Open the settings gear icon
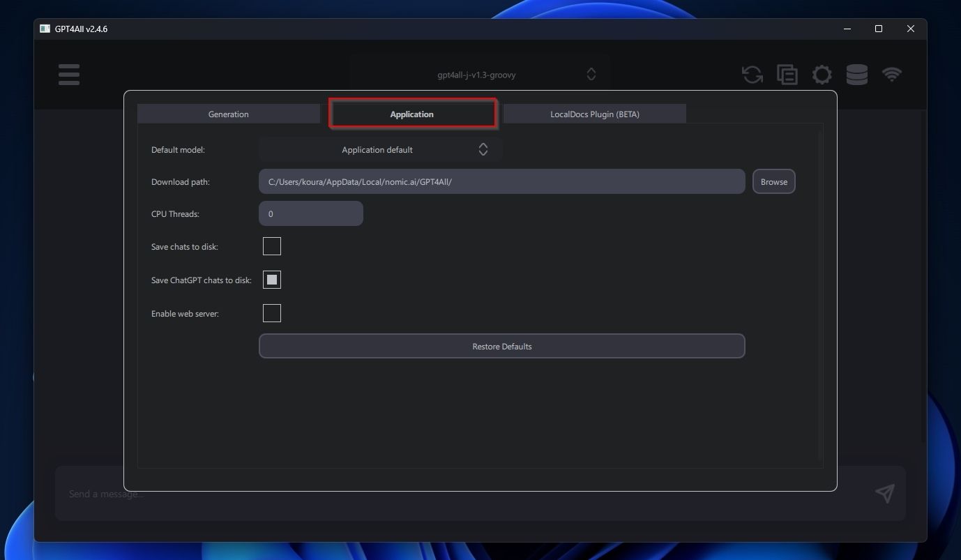Viewport: 961px width, 560px height. tap(822, 75)
